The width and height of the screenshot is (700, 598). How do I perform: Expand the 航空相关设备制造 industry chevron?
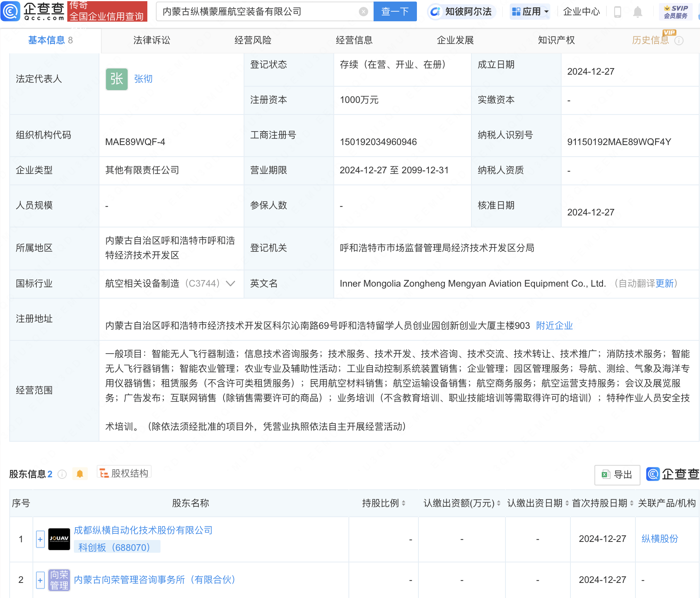click(x=230, y=284)
